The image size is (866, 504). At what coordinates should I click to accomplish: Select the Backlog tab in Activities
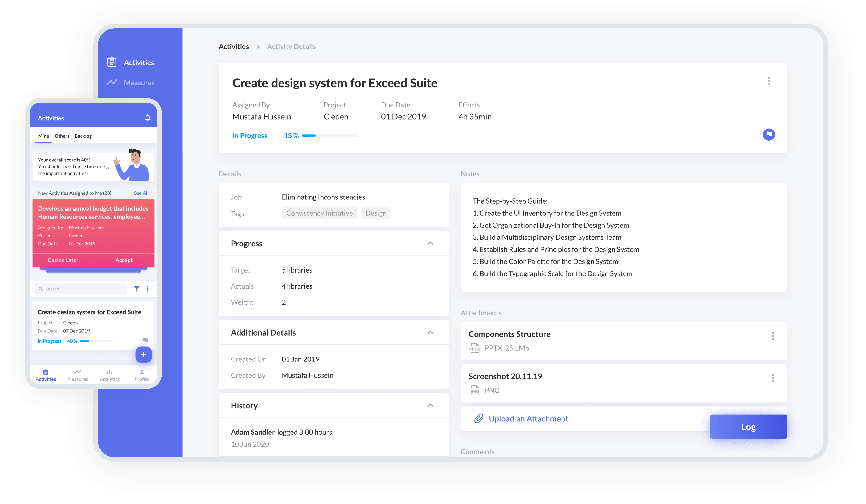click(x=83, y=136)
